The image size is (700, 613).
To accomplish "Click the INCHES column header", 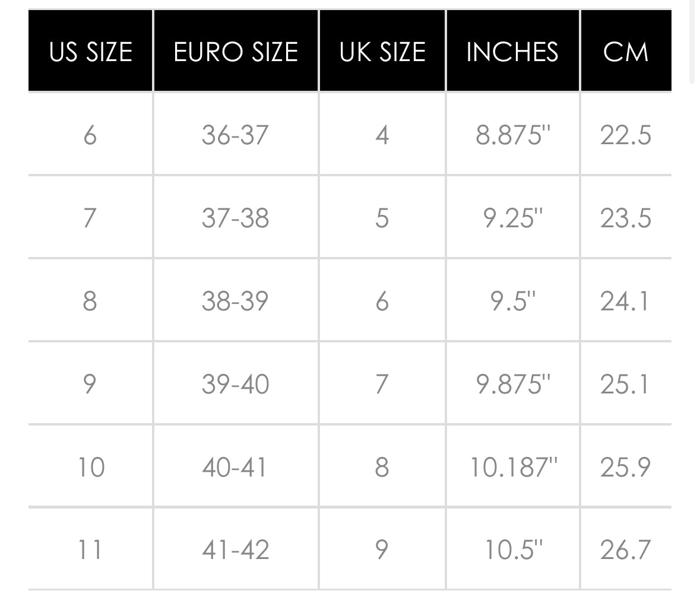I will coord(512,52).
